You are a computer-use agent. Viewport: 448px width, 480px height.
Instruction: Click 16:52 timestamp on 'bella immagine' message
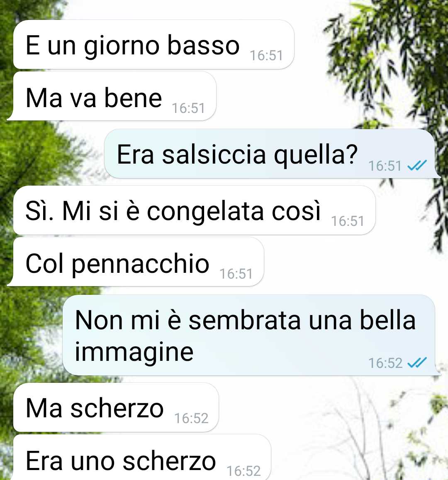(385, 363)
